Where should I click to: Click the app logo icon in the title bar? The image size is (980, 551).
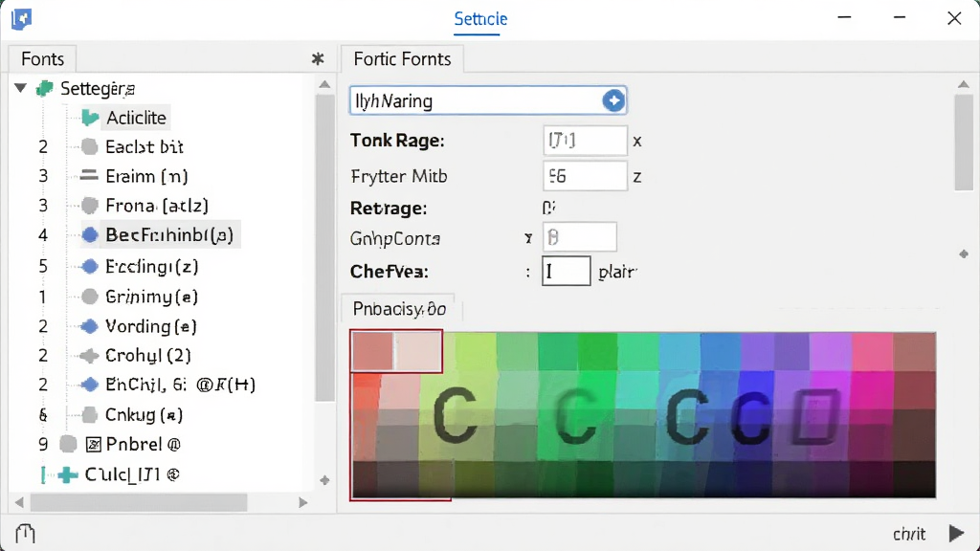(22, 19)
